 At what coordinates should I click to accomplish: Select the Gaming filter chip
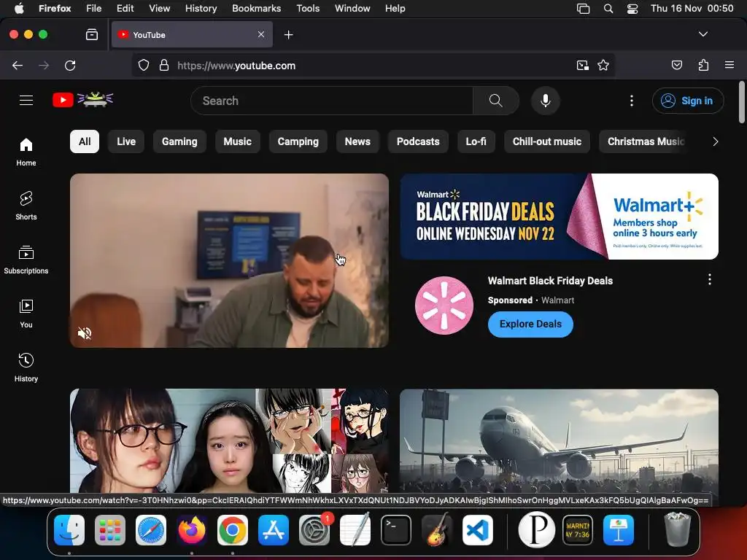click(179, 141)
